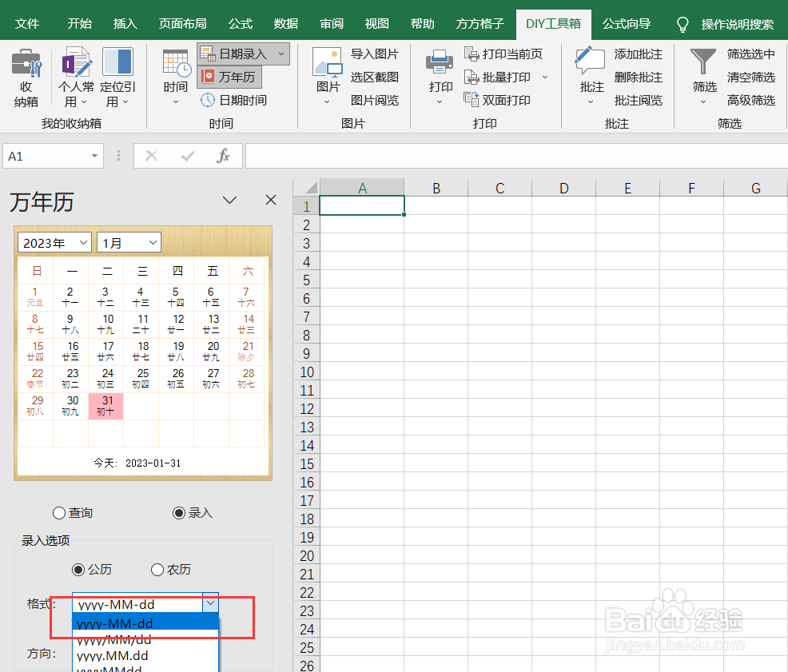Select row 10 header
788x672 pixels.
click(x=307, y=372)
